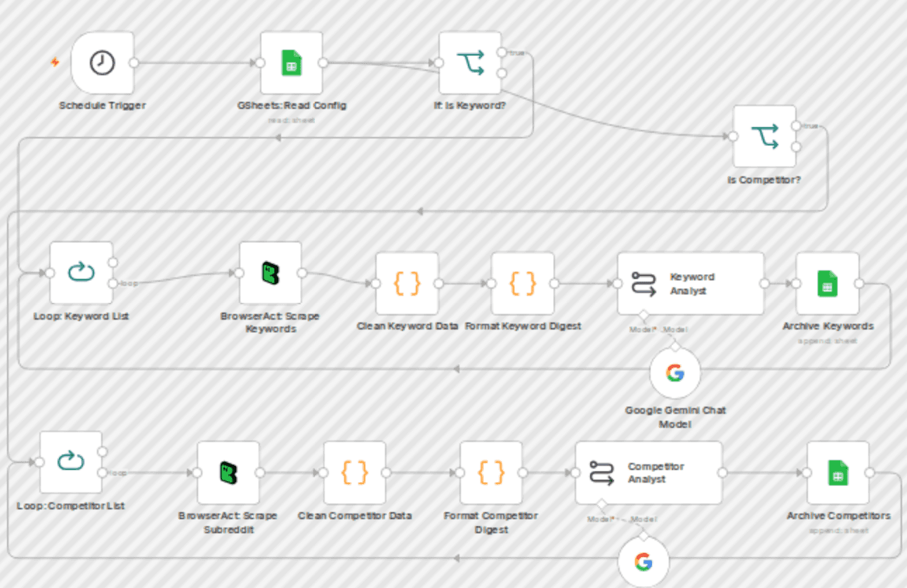Click the "Archive Keywords" label

coord(828,326)
